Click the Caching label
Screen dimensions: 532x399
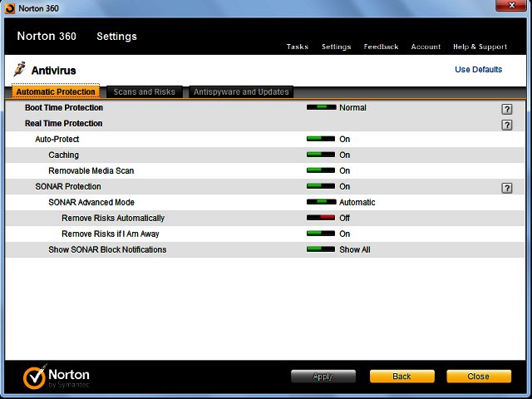63,155
